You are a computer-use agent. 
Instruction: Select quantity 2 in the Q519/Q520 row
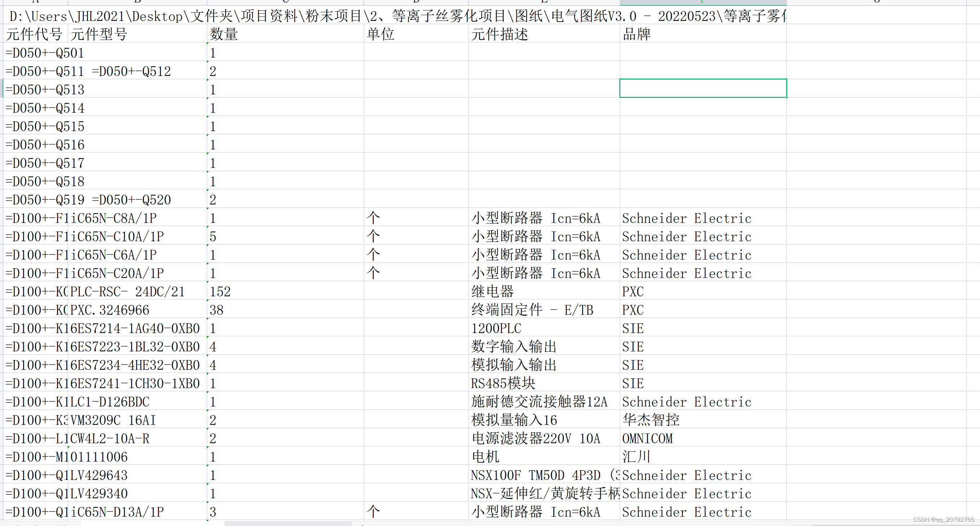coord(285,198)
